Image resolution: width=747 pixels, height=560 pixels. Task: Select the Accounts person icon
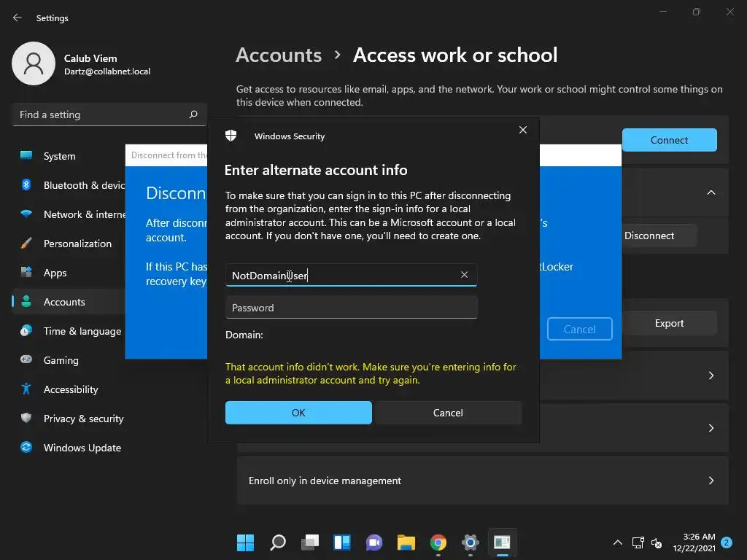coord(26,301)
